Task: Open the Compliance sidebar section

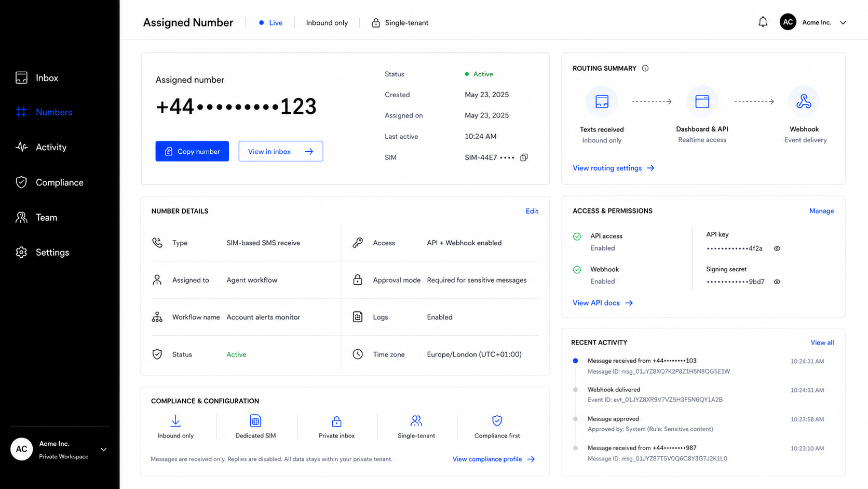Action: (49, 182)
